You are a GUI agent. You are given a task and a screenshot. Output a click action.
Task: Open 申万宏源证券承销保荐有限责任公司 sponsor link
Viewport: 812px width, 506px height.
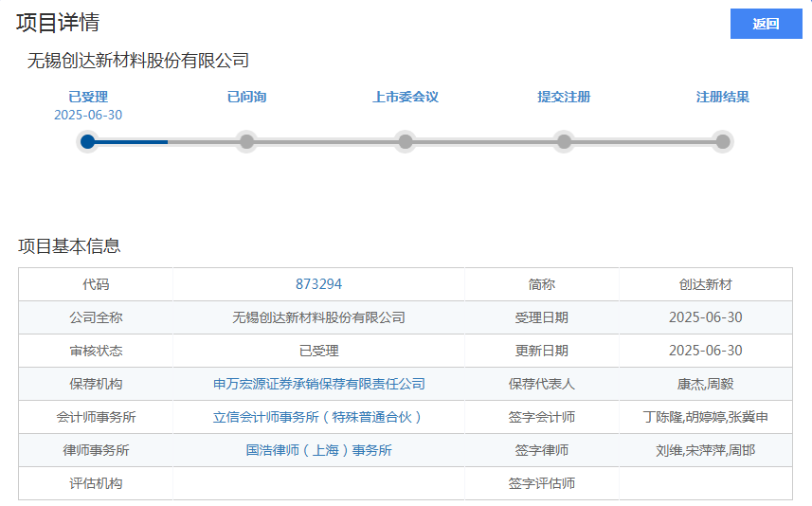319,384
